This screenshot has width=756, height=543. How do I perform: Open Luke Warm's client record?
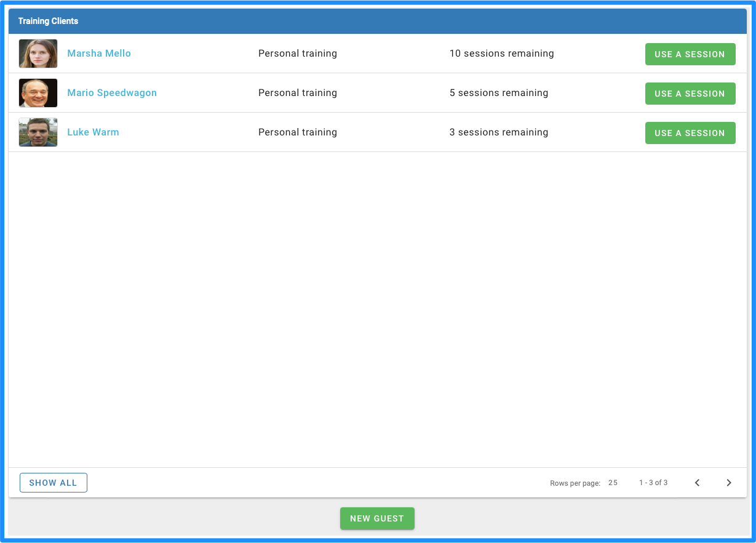[93, 132]
